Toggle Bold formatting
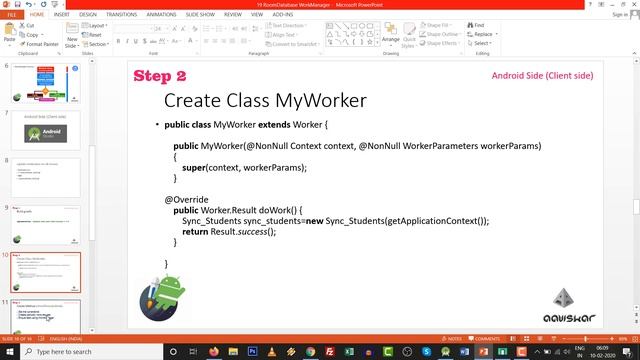 118,41
